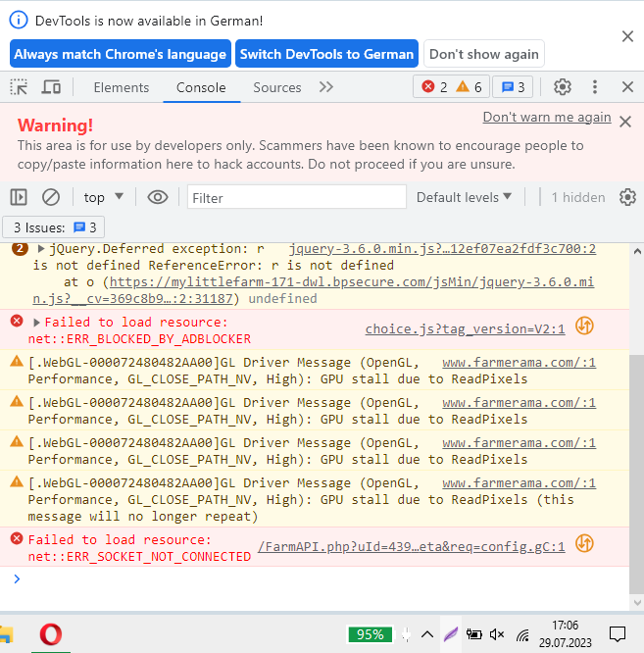Toggle the device toolbar icon
The width and height of the screenshot is (644, 653).
click(x=51, y=87)
